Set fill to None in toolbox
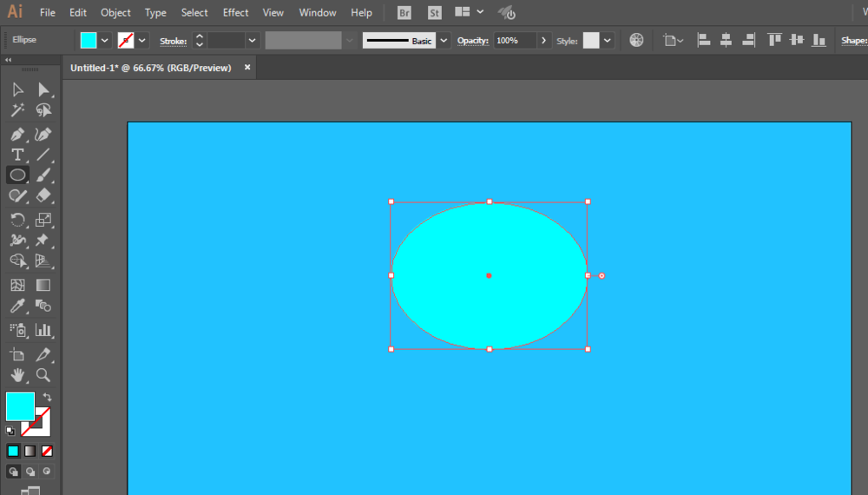 click(x=48, y=451)
